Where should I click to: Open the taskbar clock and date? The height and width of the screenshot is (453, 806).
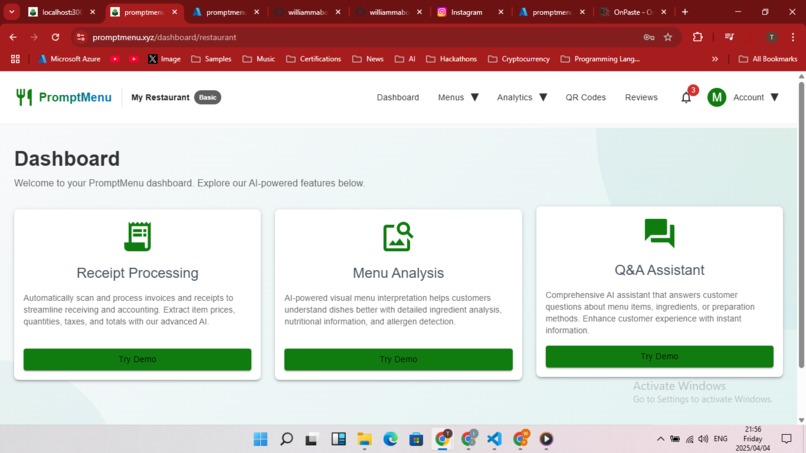(x=753, y=439)
